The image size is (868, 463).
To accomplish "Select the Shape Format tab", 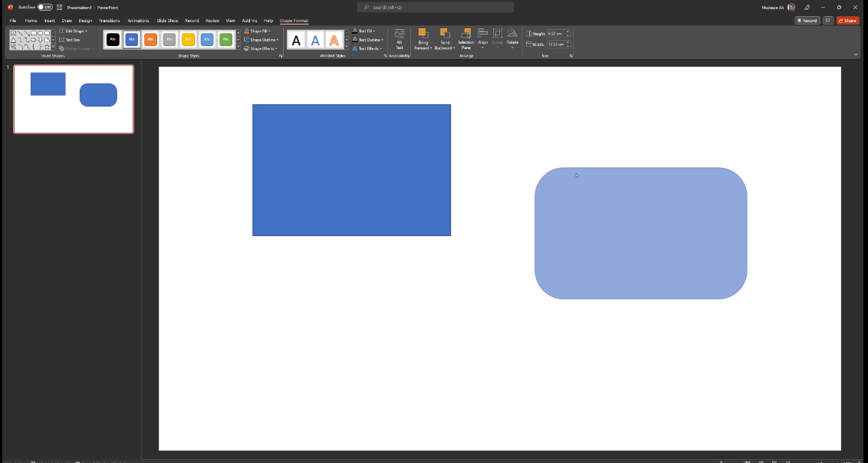I will [294, 21].
